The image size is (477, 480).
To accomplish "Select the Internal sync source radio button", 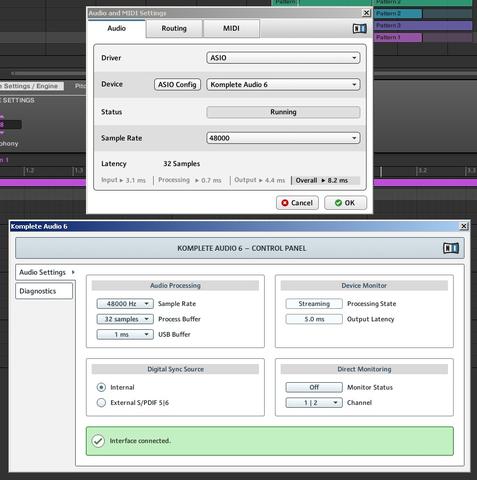I will 101,387.
